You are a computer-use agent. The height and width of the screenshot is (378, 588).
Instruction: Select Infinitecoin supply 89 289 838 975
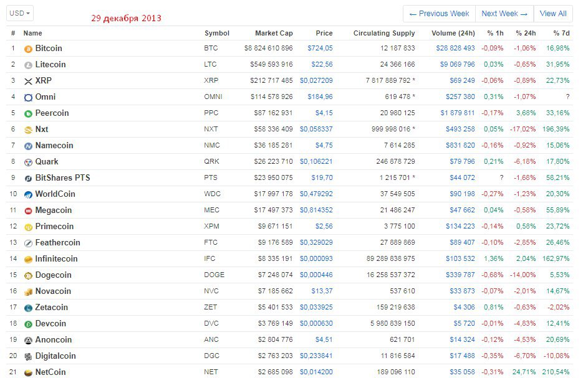(x=391, y=259)
